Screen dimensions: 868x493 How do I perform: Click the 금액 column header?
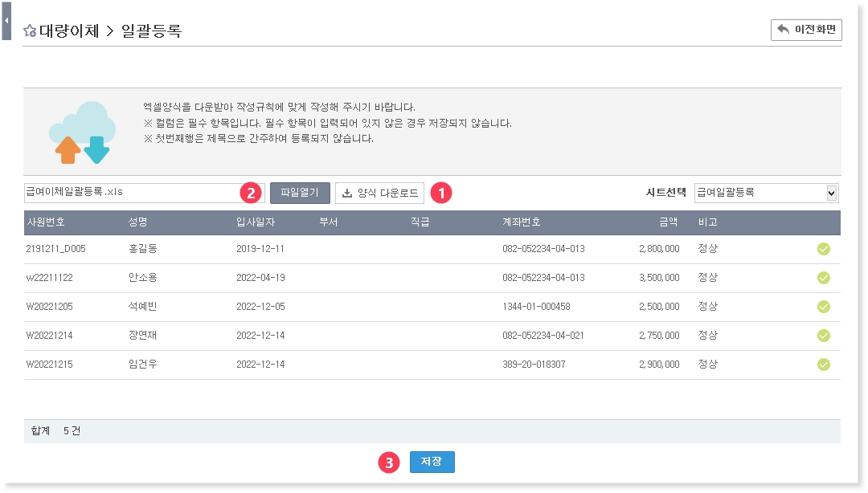pyautogui.click(x=668, y=222)
